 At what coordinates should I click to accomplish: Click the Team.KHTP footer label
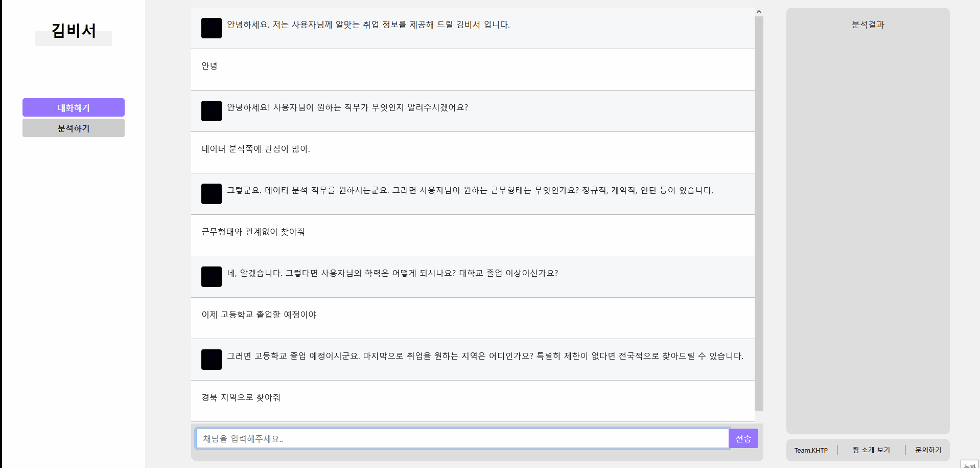click(x=811, y=451)
